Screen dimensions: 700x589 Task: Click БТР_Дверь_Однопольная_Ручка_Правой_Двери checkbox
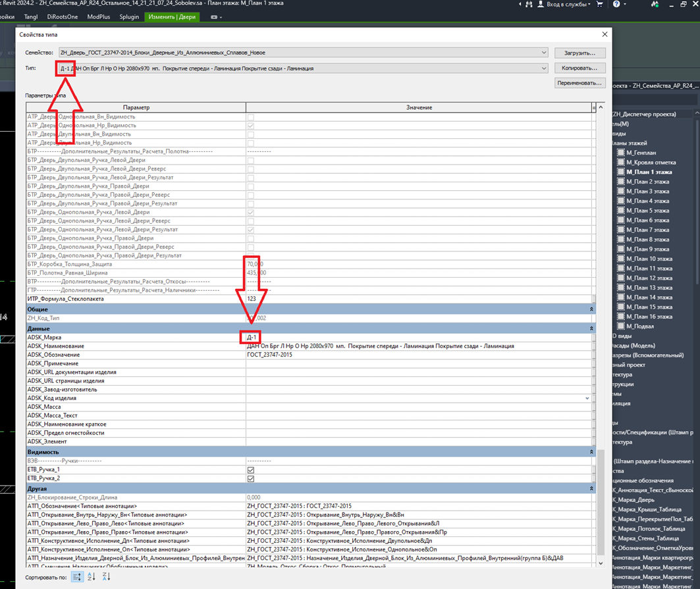point(251,238)
